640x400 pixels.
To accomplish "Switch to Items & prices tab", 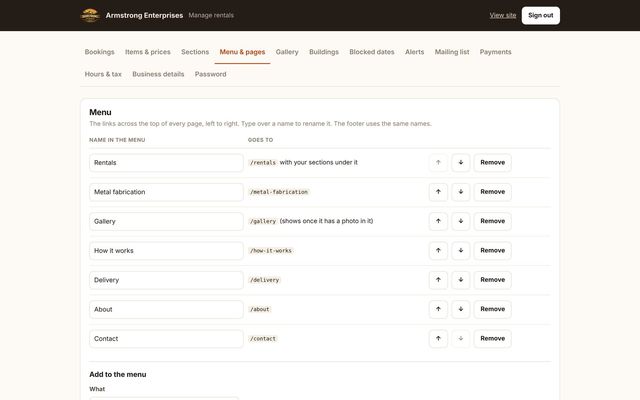I will [148, 52].
